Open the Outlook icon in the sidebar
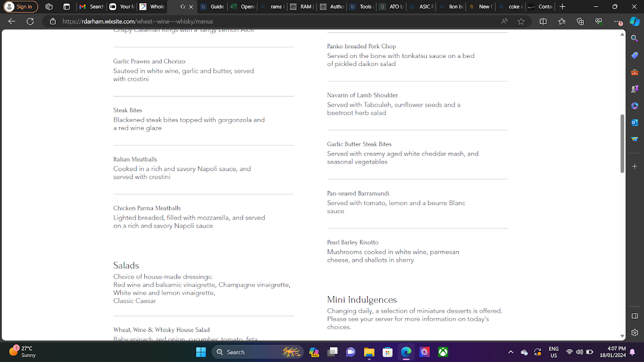 pyautogui.click(x=634, y=122)
